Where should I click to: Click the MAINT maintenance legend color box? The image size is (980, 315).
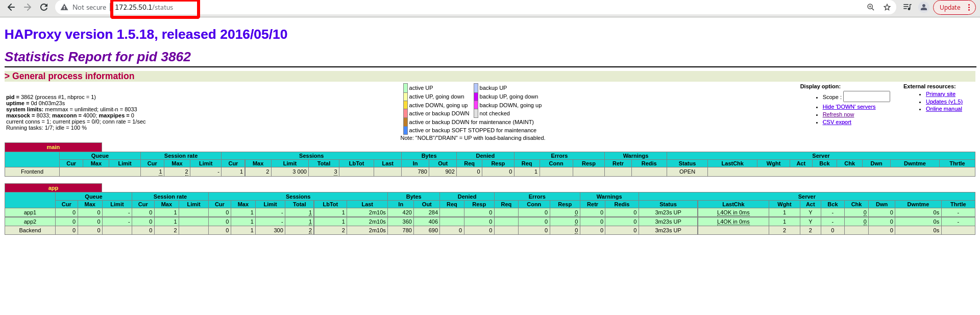(405, 122)
